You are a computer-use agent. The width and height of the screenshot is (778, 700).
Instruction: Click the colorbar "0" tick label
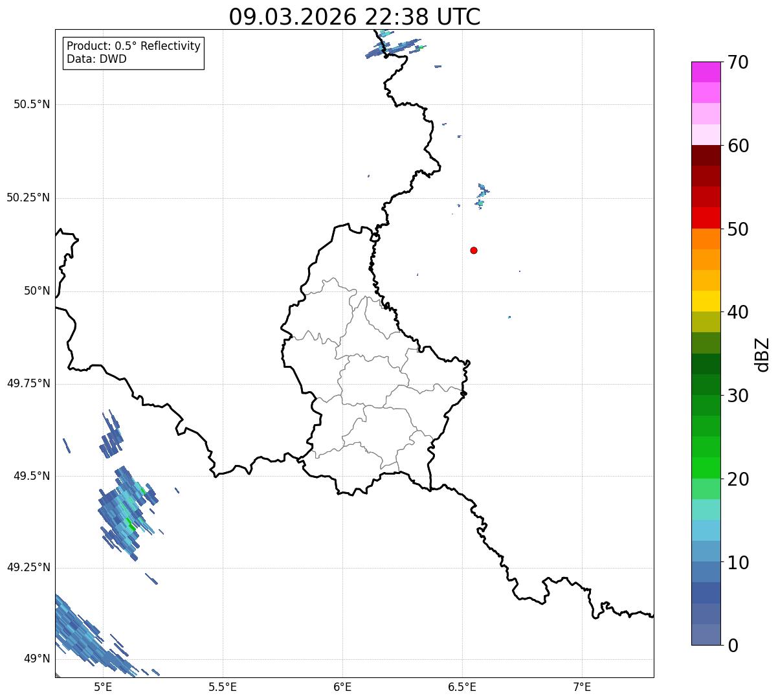click(733, 646)
